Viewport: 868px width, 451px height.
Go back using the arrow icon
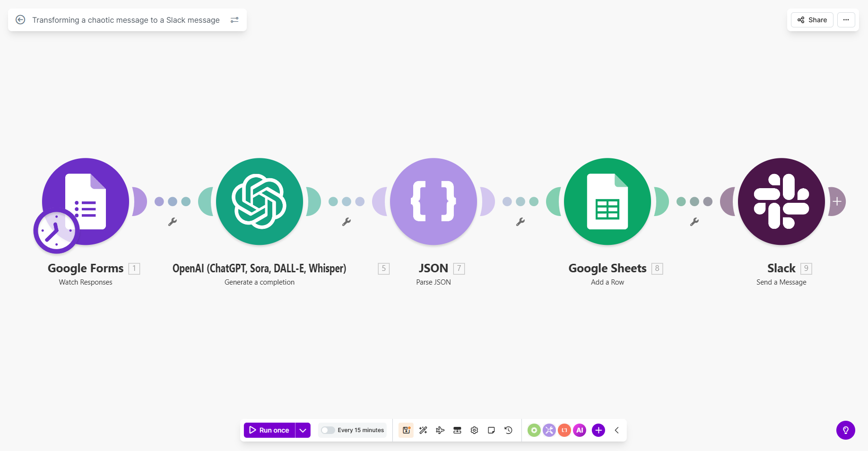point(20,20)
